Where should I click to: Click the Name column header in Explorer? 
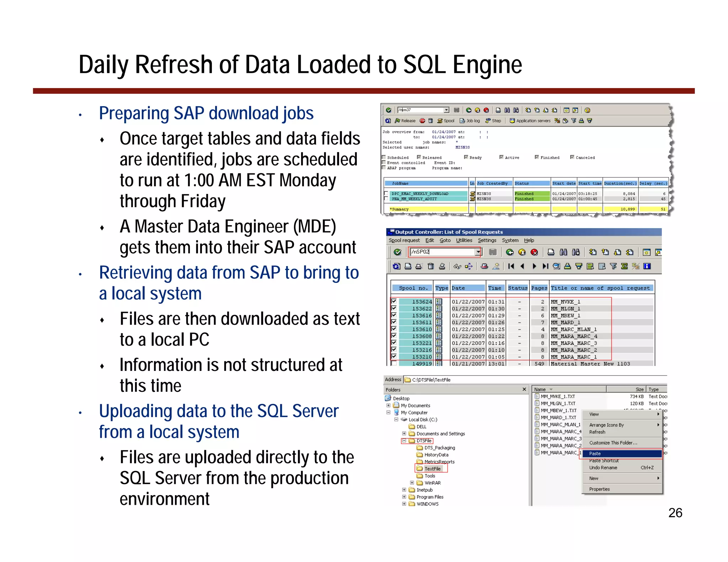click(569, 389)
